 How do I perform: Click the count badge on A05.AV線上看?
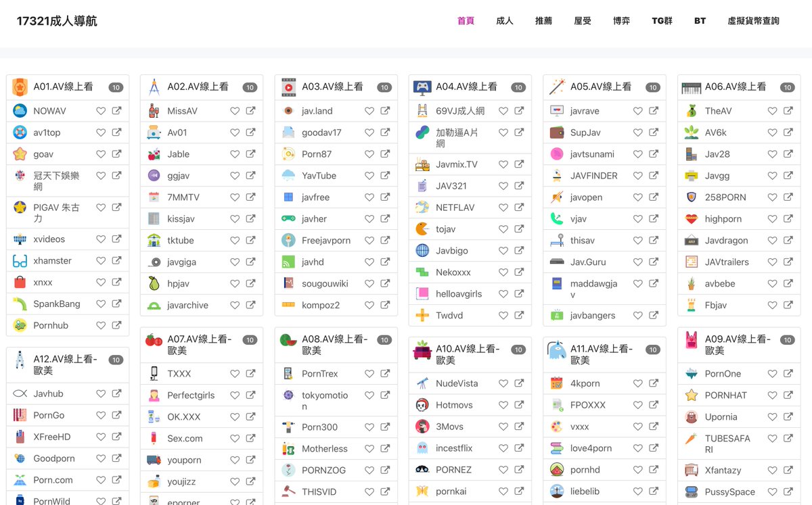[652, 87]
